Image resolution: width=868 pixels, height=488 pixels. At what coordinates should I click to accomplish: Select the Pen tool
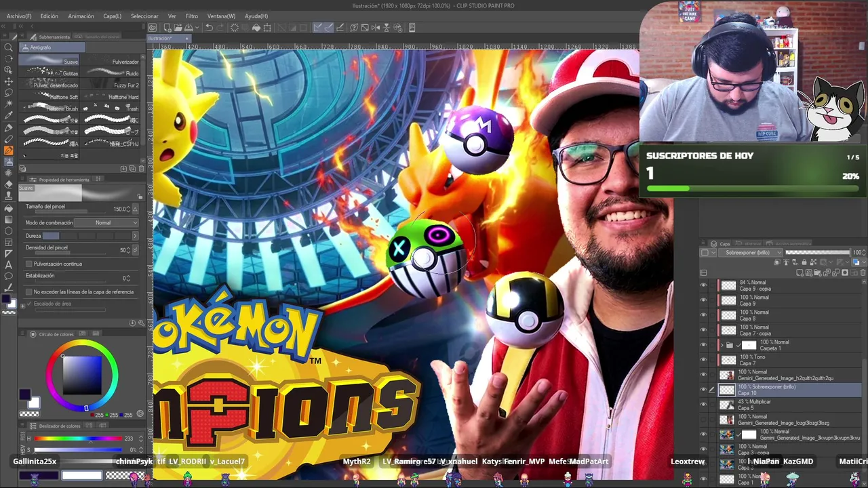(7, 127)
